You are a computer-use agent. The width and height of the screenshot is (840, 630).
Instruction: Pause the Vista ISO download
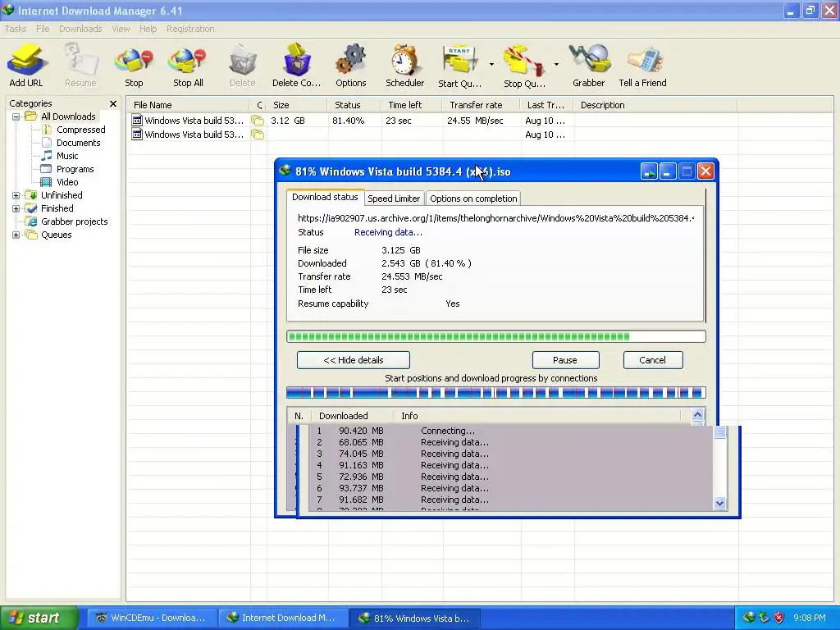click(x=565, y=360)
